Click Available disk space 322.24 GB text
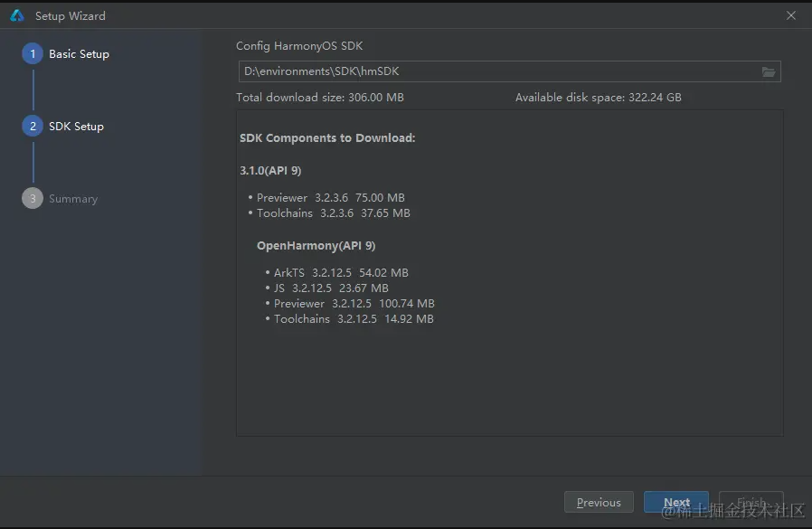 click(x=598, y=98)
